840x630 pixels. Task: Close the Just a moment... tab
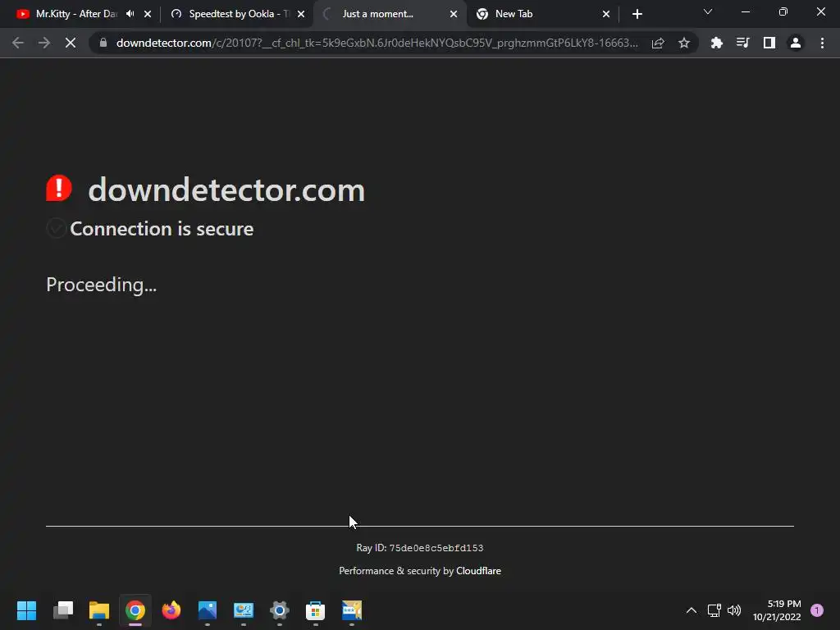point(454,14)
